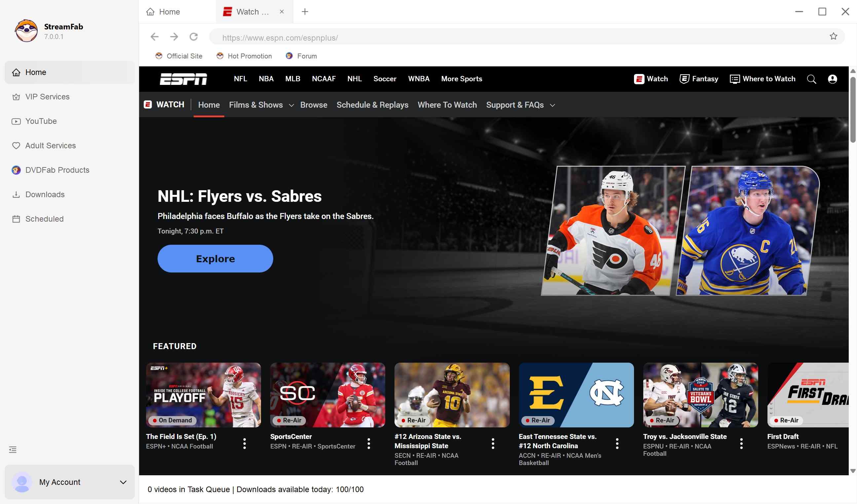
Task: Select YouTube service in the sidebar
Action: (x=41, y=121)
